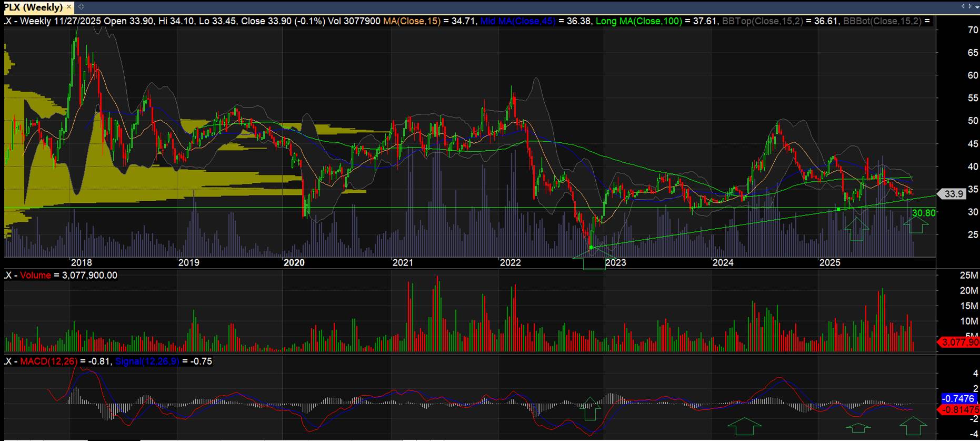This screenshot has height=441, width=980.
Task: Click the 4 label on MACD axis
Action: point(975,374)
